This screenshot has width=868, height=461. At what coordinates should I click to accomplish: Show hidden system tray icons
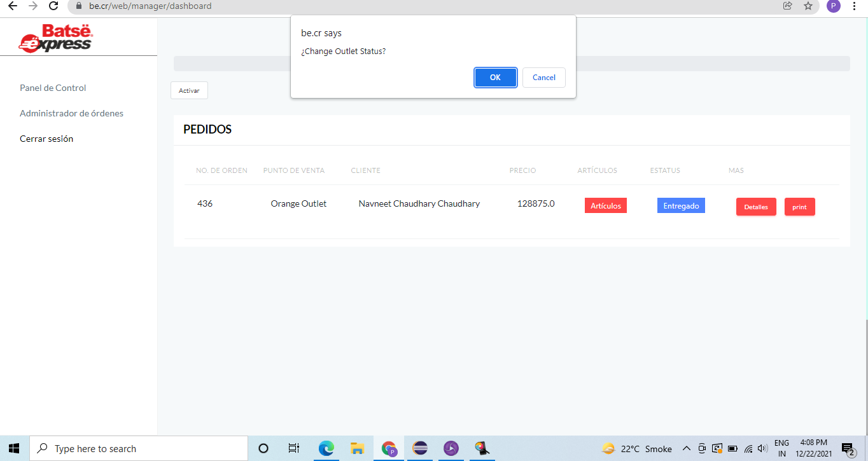pyautogui.click(x=687, y=448)
